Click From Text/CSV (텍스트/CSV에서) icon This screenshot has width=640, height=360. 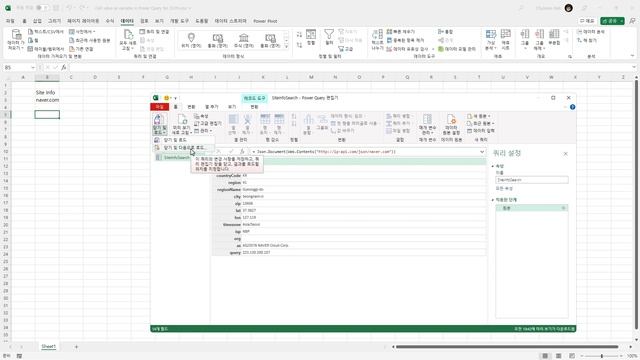[x=31, y=31]
